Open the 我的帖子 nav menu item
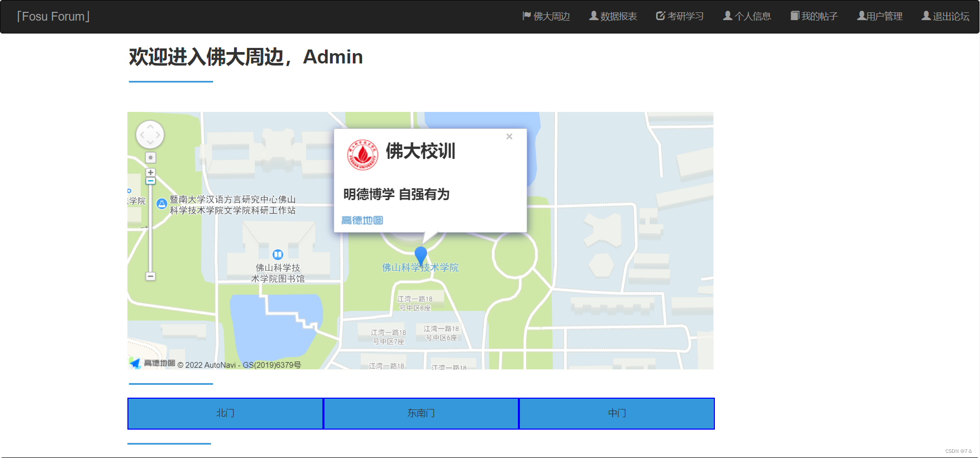 [x=814, y=17]
